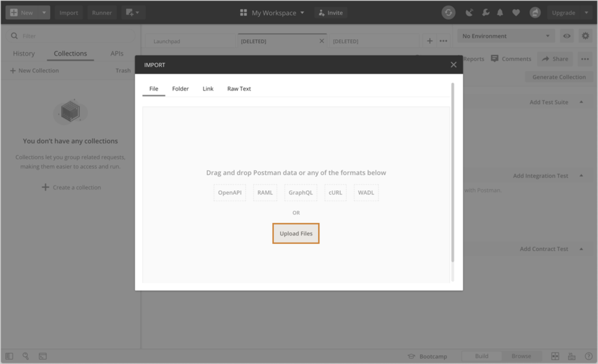The image size is (598, 364).
Task: Open the APIs sidebar tab
Action: [x=117, y=54]
